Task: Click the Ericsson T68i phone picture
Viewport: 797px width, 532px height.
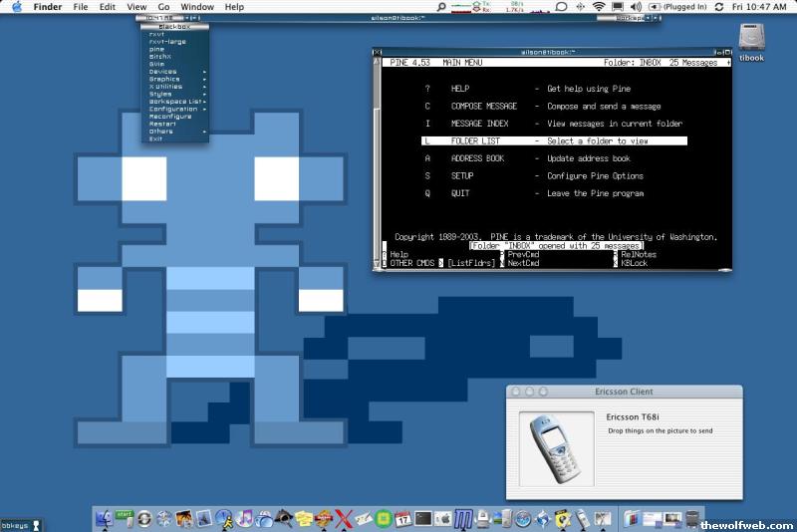Action: coord(554,449)
